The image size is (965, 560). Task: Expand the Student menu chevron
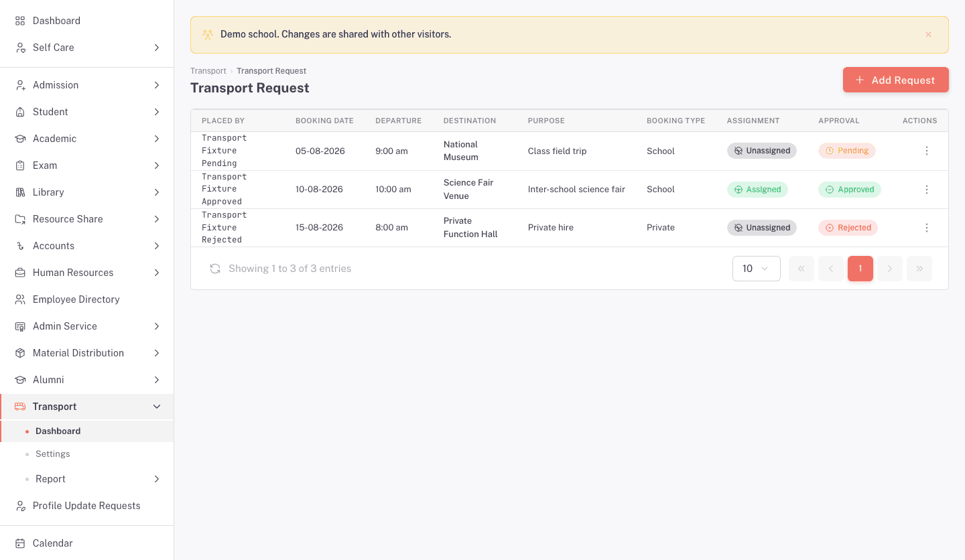[x=157, y=112]
